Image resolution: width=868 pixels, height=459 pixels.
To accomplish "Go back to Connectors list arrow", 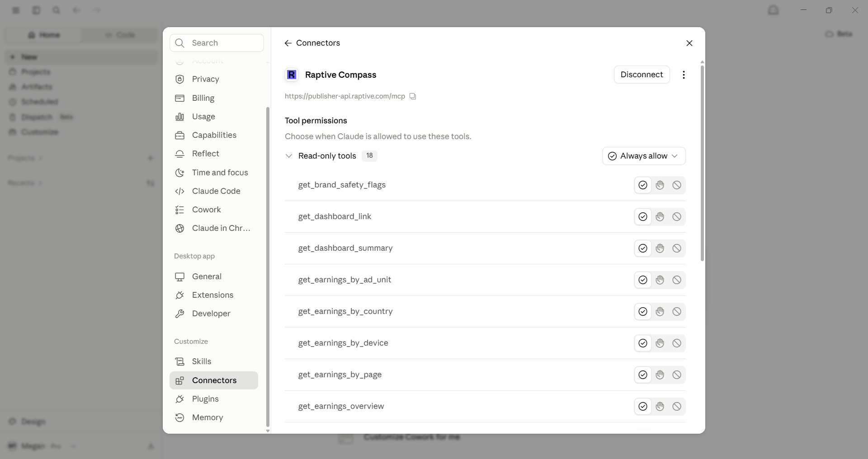I will pos(288,43).
